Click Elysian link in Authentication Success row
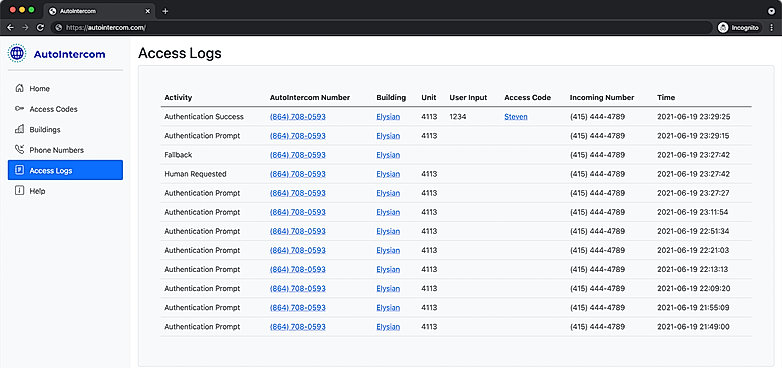Image resolution: width=782 pixels, height=368 pixels. pyautogui.click(x=388, y=117)
